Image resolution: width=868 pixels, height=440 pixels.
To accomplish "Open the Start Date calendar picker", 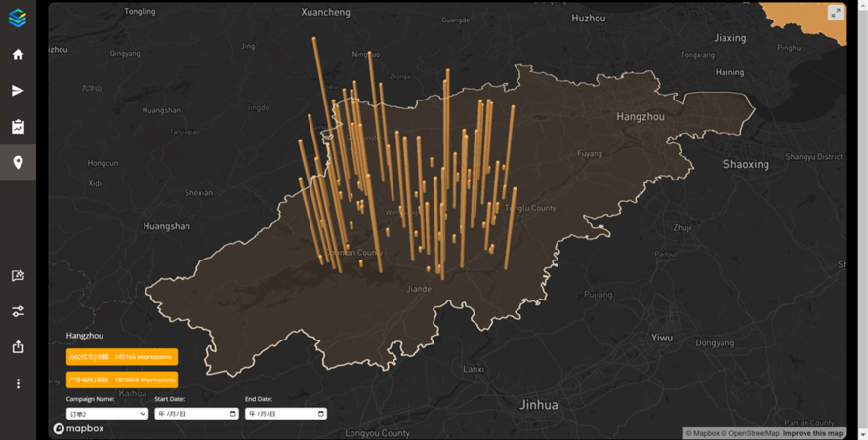I will coord(232,414).
